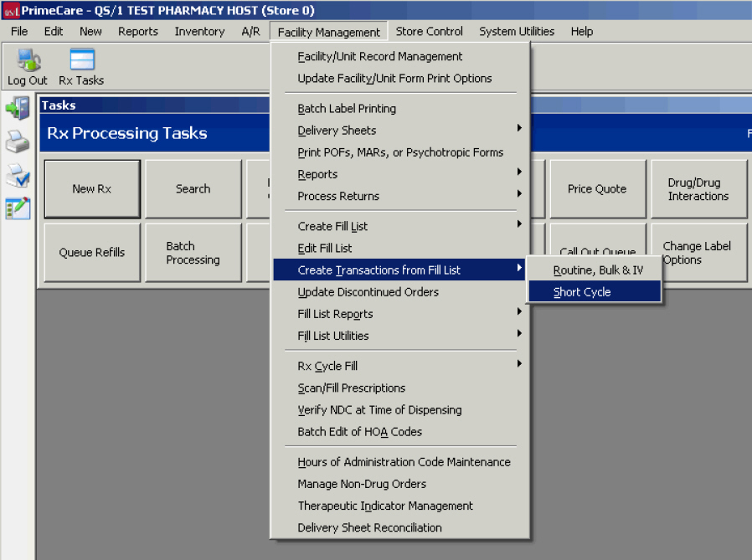Expand the Delivery Sheets submenu
The width and height of the screenshot is (752, 560).
click(x=336, y=131)
